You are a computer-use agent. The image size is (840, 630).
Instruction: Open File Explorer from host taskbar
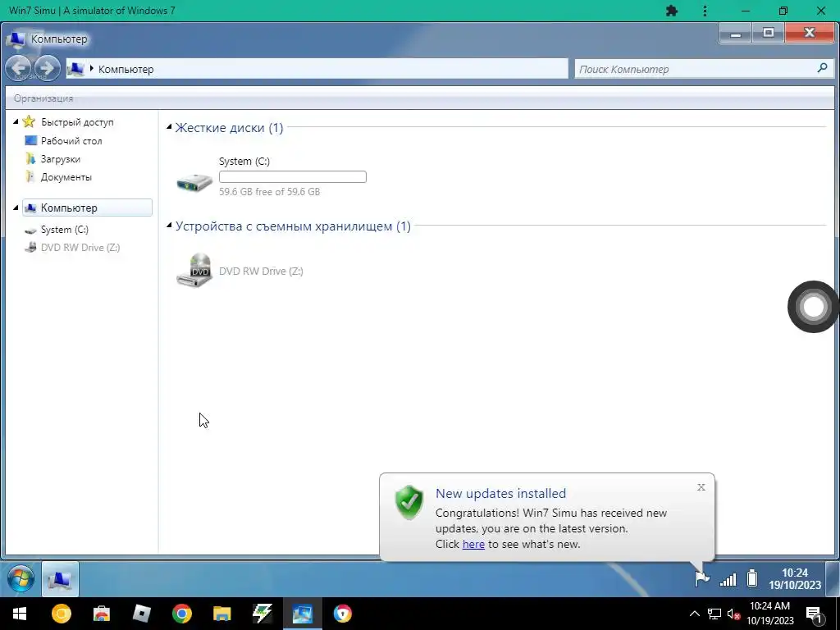[x=221, y=614]
